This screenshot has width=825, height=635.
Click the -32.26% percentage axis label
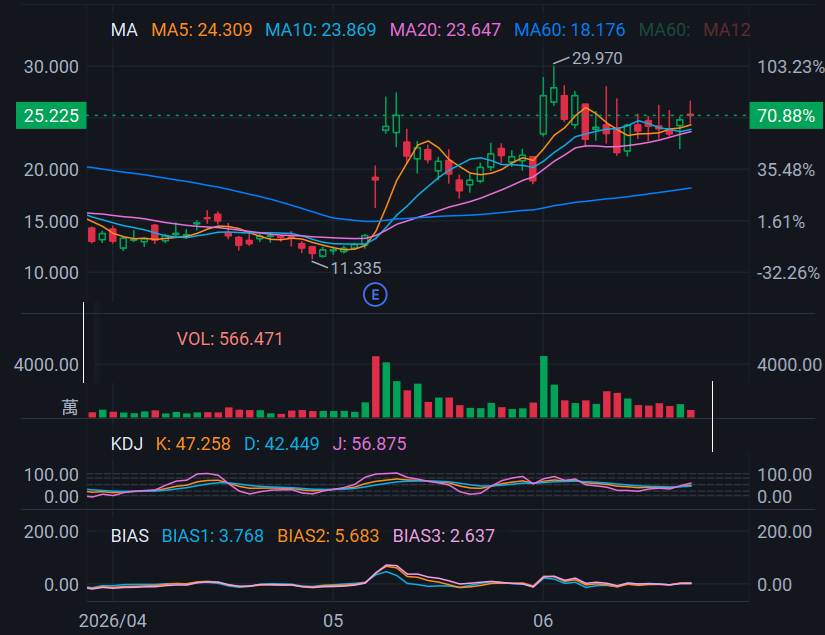tap(788, 273)
